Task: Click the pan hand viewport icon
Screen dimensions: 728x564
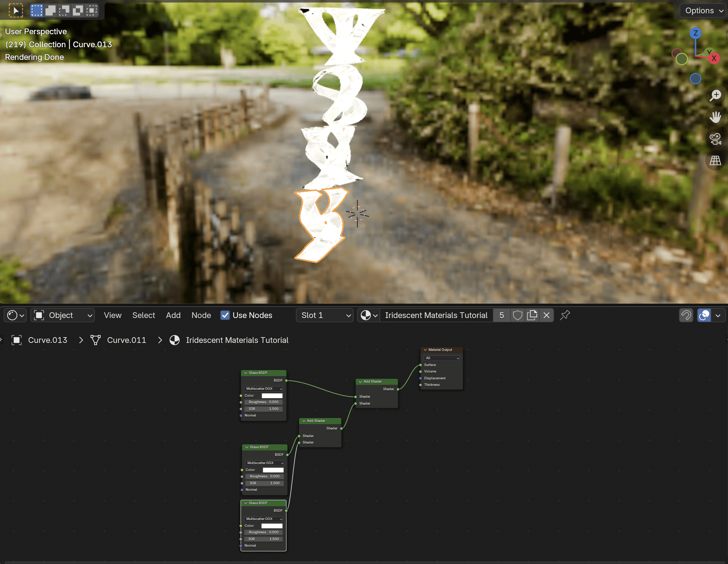Action: 715,117
